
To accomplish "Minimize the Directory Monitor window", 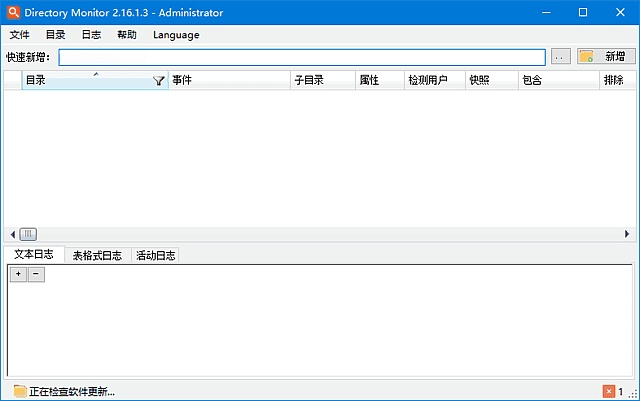I will 546,13.
